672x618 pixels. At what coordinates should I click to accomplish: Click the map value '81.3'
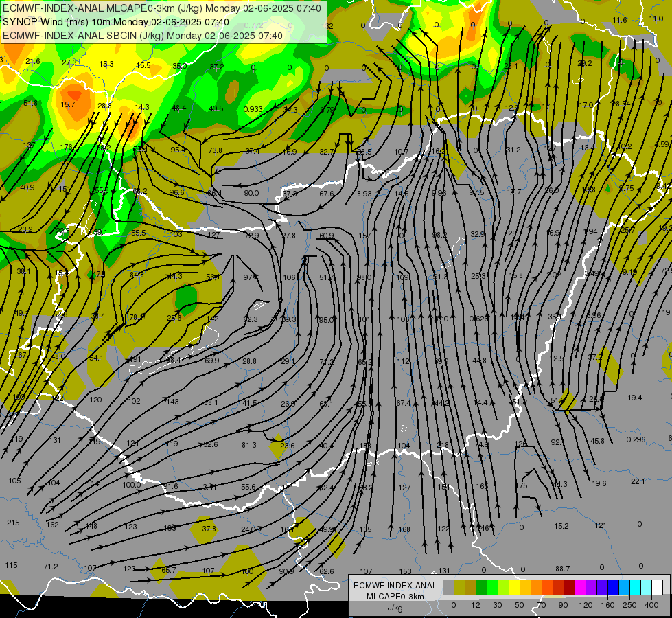(249, 445)
